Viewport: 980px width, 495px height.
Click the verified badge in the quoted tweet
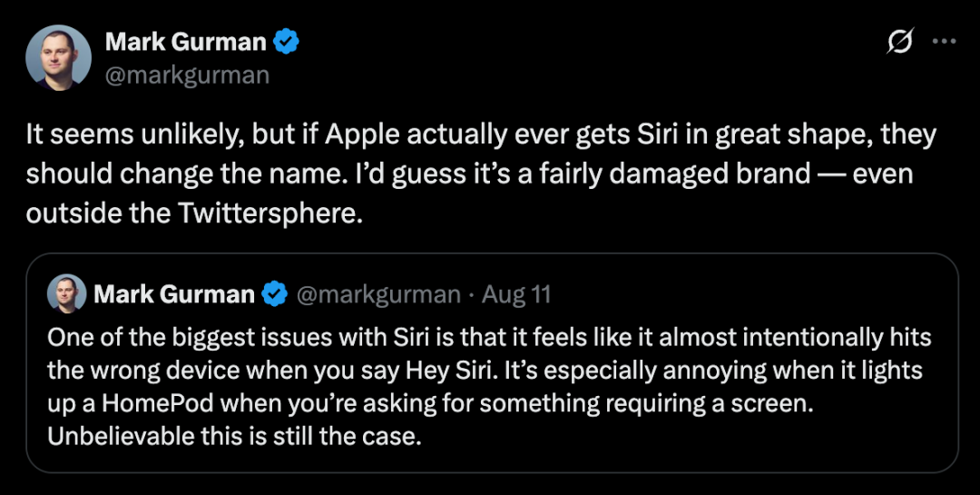(275, 294)
